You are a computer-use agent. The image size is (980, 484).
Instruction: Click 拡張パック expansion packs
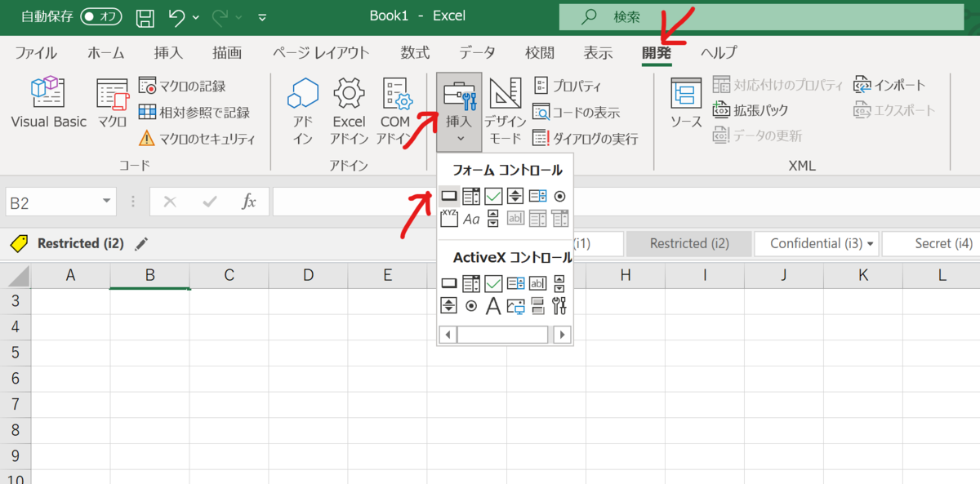pos(751,110)
